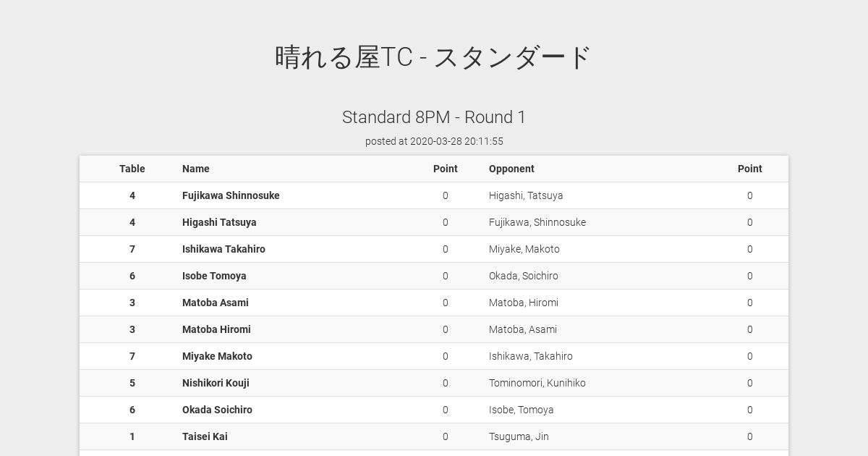868x456 pixels.
Task: Select player name Higashi Tatsuya
Action: 219,222
